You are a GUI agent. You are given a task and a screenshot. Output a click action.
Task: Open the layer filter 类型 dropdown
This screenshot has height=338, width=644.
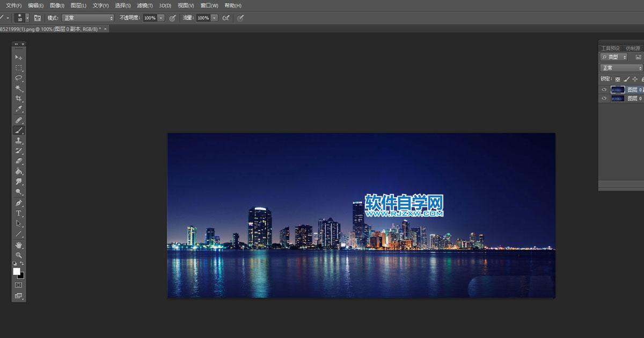click(614, 57)
